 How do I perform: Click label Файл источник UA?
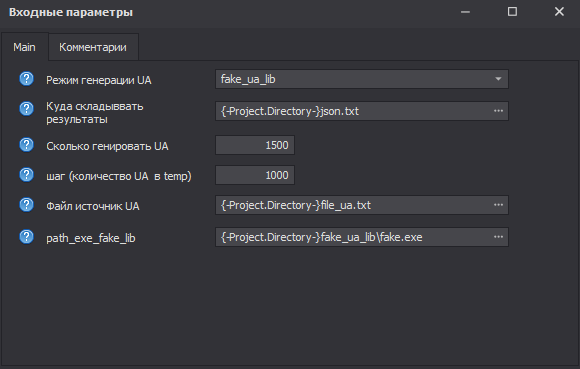pyautogui.click(x=93, y=206)
